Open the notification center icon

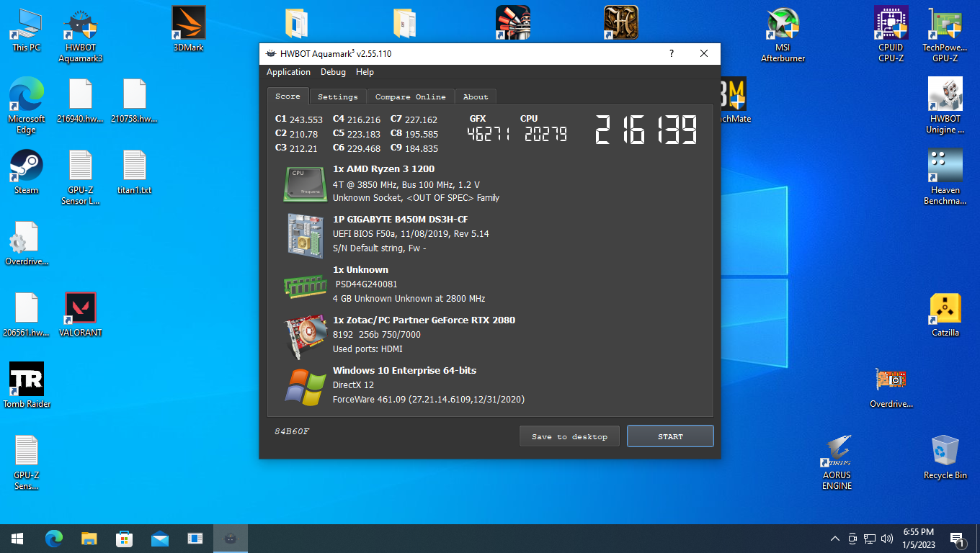click(958, 539)
